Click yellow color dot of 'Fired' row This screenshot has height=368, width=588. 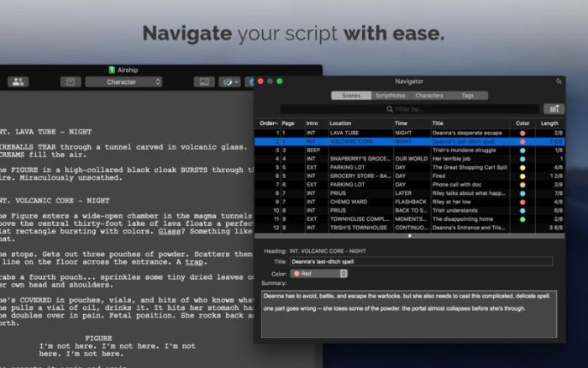[x=522, y=176]
